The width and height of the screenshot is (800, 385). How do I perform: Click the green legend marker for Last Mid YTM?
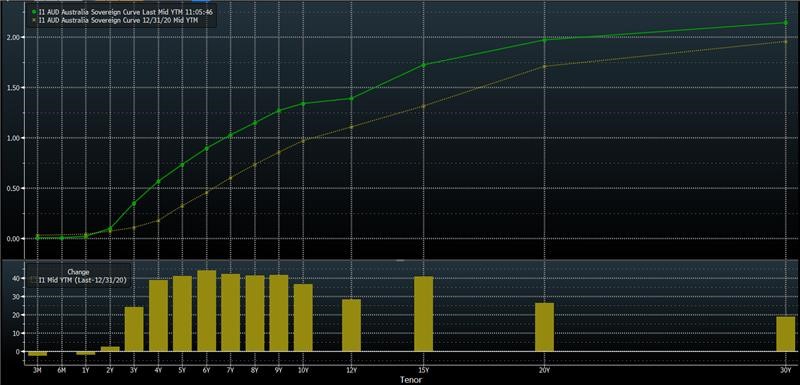(34, 11)
